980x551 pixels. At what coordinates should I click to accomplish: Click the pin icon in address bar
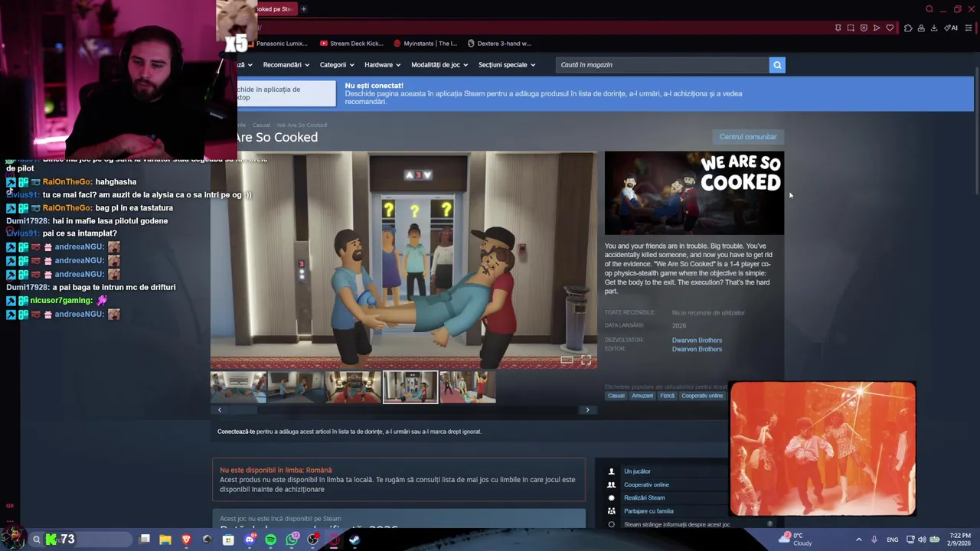point(838,28)
